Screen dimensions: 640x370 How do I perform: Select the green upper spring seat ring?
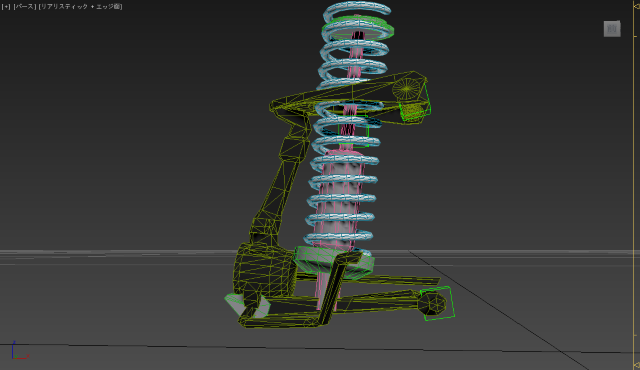358,28
